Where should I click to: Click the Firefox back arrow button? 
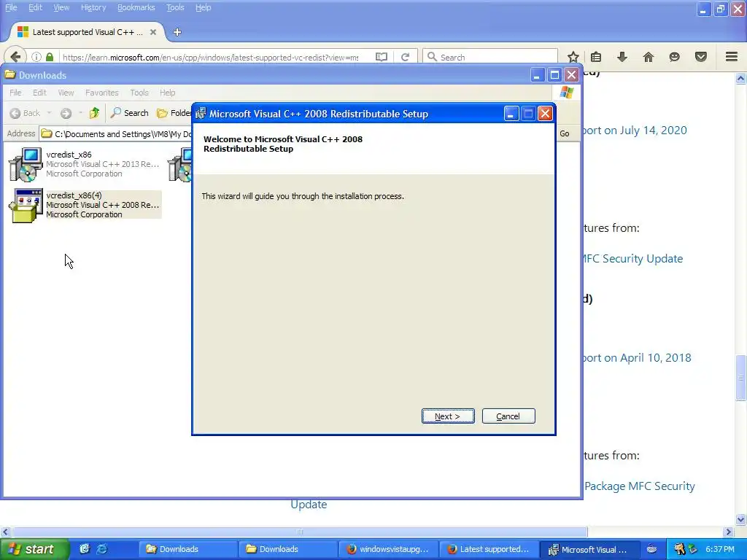coord(15,57)
